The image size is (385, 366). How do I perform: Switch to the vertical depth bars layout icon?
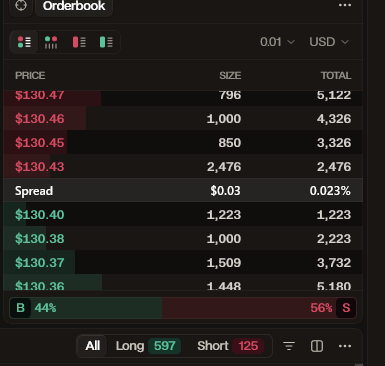click(51, 42)
